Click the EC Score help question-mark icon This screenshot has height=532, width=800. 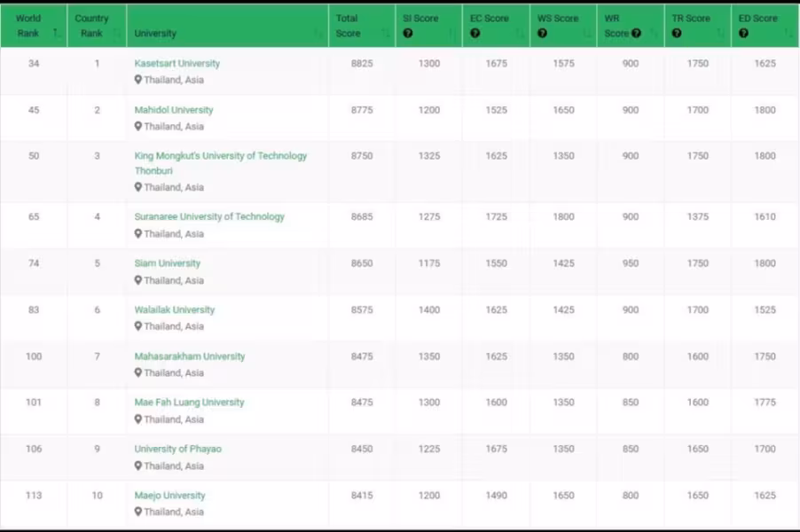click(475, 33)
